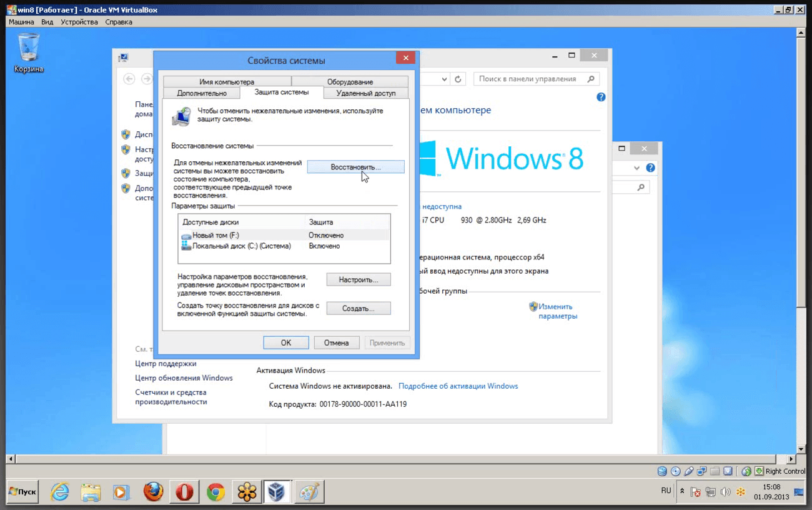This screenshot has height=510, width=812.
Task: Click the VirtualBox hard disk status icon
Action: (x=662, y=471)
